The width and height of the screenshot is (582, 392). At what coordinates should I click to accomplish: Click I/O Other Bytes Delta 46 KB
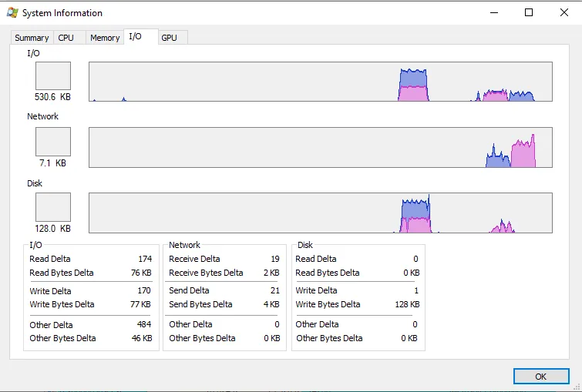[142, 338]
